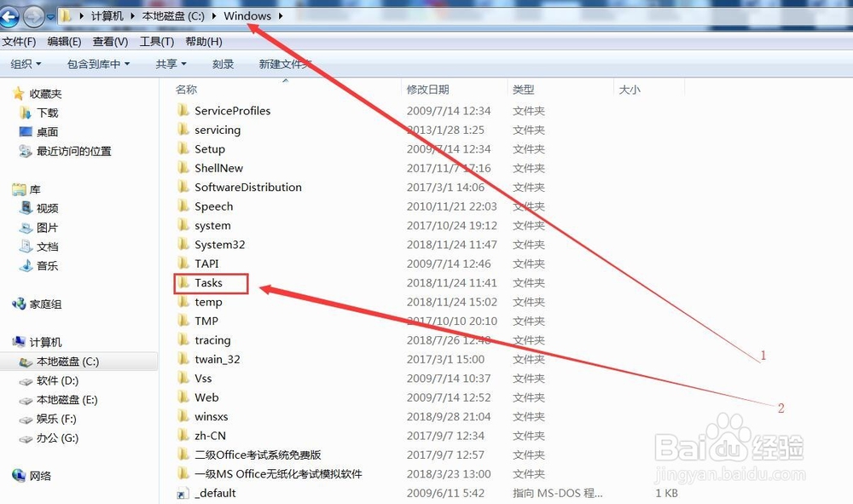Open 下载 in the favorites sidebar

pos(47,113)
